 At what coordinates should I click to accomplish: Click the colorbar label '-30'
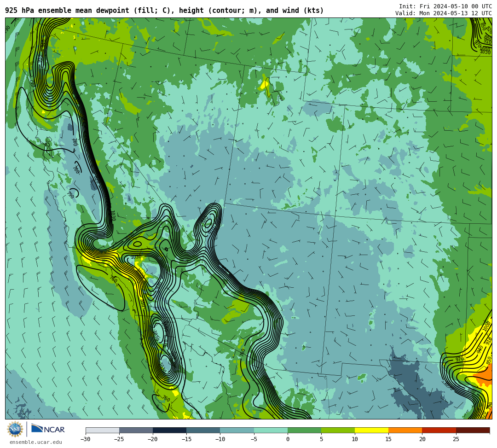pyautogui.click(x=86, y=439)
